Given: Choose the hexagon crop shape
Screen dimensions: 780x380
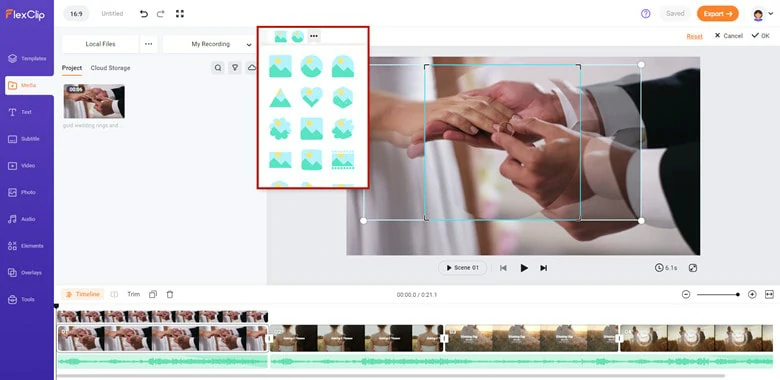Looking at the screenshot, I should point(343,97).
